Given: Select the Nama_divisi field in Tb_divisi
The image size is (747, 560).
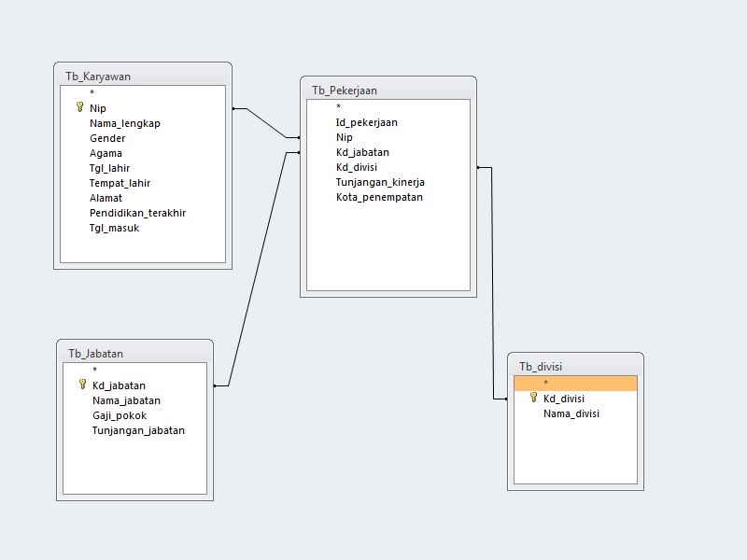Looking at the screenshot, I should 571,413.
